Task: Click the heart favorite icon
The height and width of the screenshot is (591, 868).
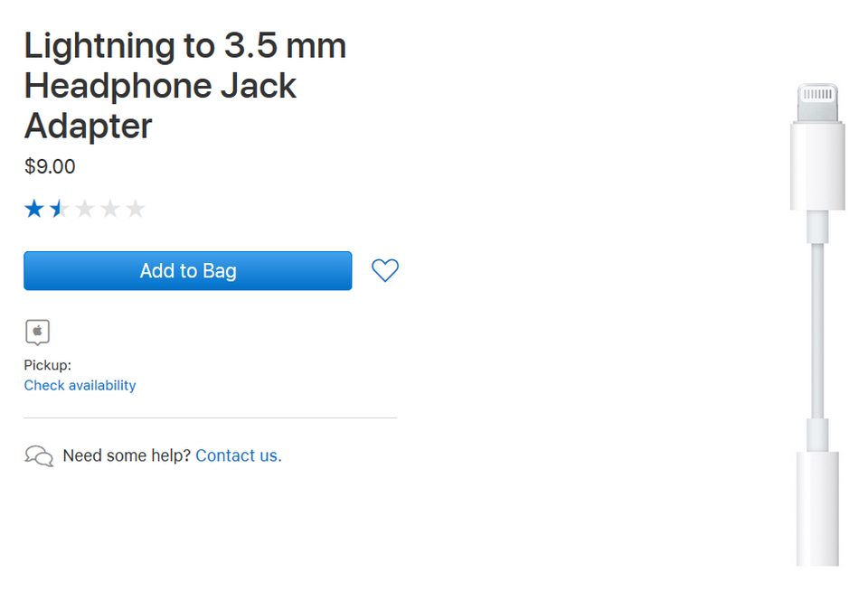Action: click(385, 270)
